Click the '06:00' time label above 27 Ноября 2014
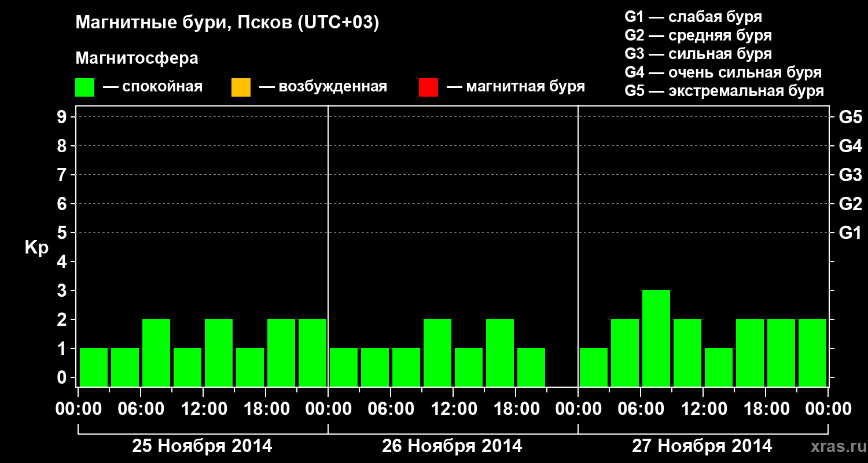This screenshot has height=463, width=868. [x=641, y=409]
